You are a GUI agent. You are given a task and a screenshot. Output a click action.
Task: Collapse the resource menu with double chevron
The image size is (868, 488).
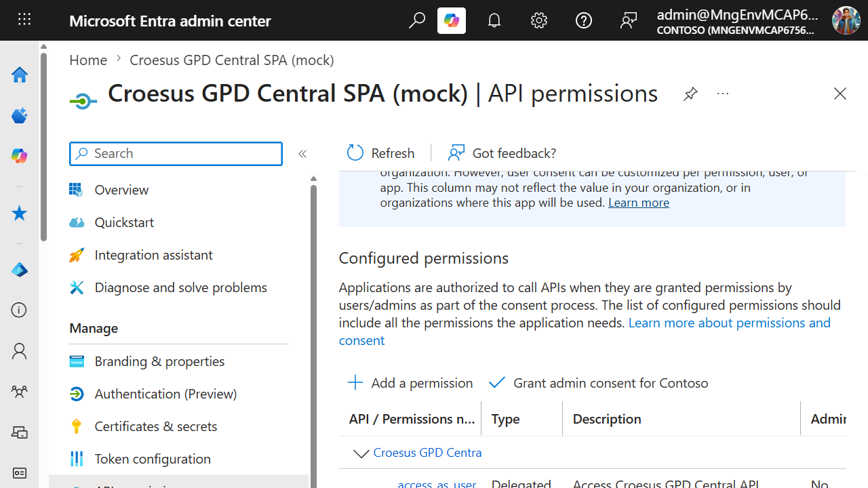coord(302,154)
